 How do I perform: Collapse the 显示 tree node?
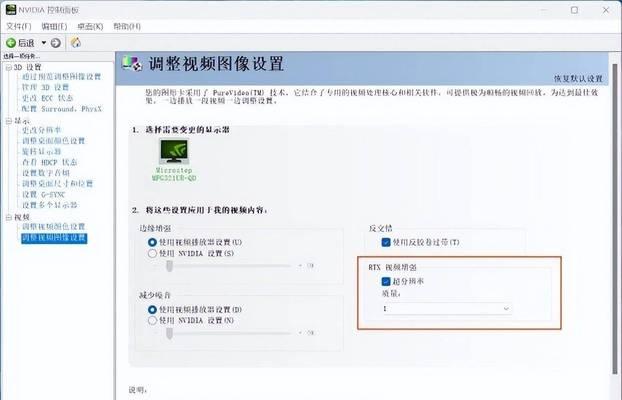click(9, 121)
